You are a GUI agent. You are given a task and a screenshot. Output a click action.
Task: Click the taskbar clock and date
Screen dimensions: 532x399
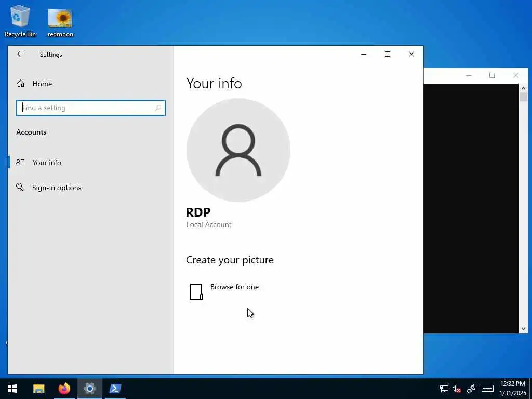513,389
